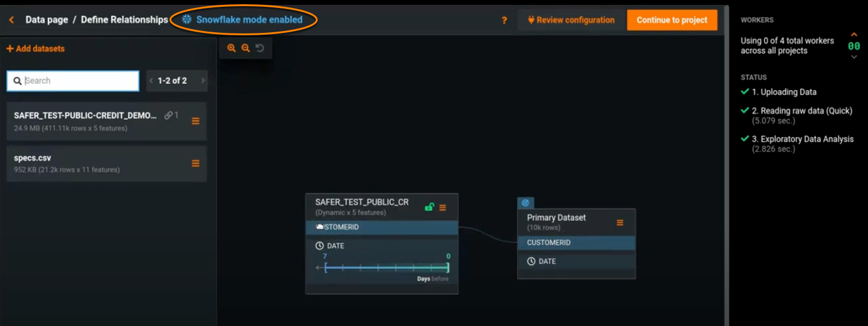
Task: Click the zoom in magnifier icon
Action: 231,48
